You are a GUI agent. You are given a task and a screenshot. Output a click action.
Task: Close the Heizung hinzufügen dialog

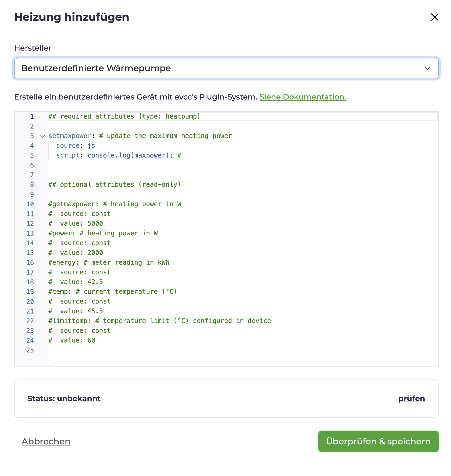point(434,17)
